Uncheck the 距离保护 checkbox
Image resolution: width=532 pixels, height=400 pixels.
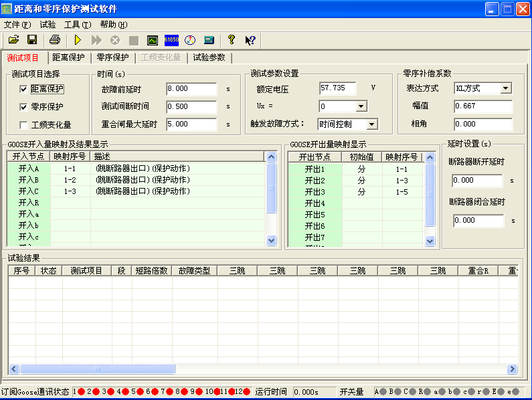point(24,88)
